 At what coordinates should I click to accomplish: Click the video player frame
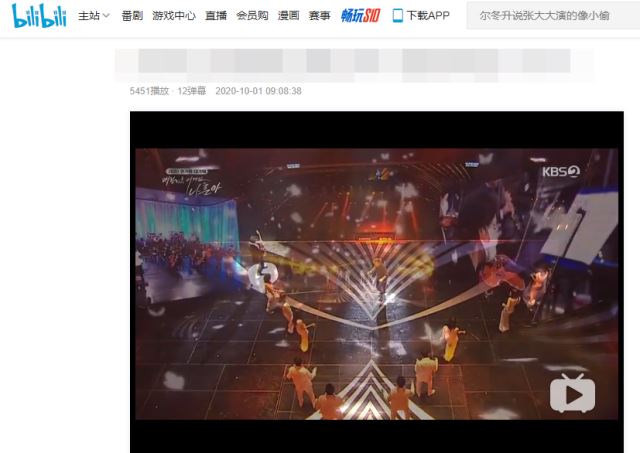coord(377,282)
